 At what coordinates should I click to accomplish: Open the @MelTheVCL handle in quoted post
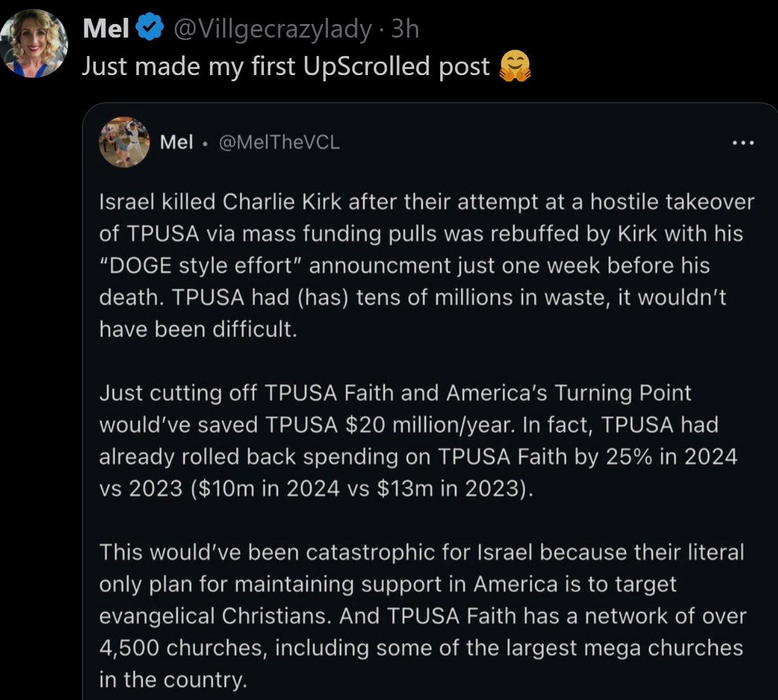tap(279, 142)
